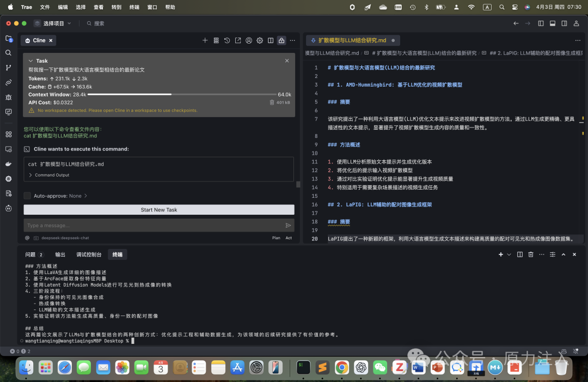Split the terminal pane
This screenshot has width=588, height=382.
[520, 254]
